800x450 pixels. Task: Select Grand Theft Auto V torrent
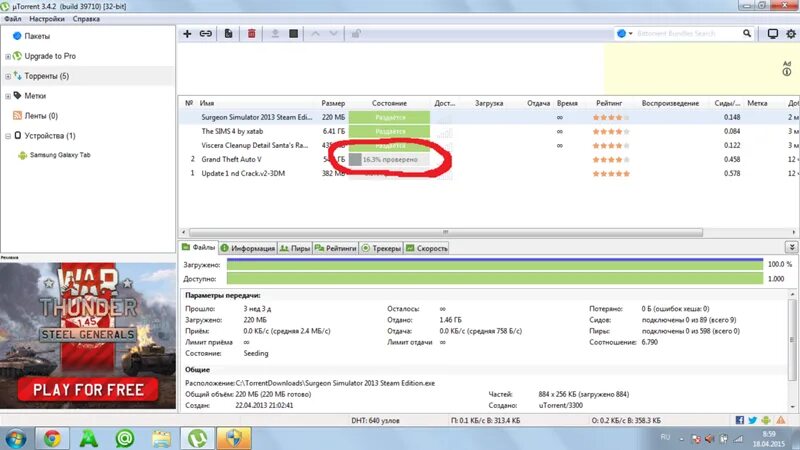[231, 159]
